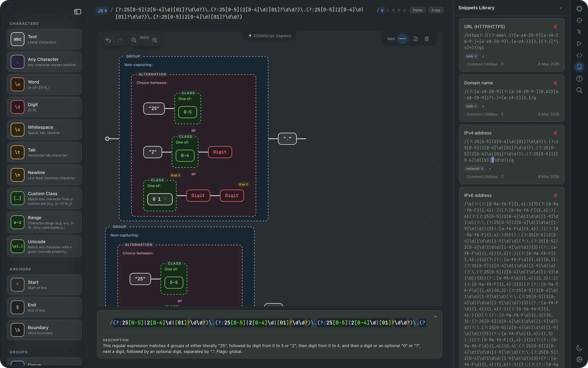Select the Snippets bookmark panel icon
588x368 pixels.
point(579,67)
